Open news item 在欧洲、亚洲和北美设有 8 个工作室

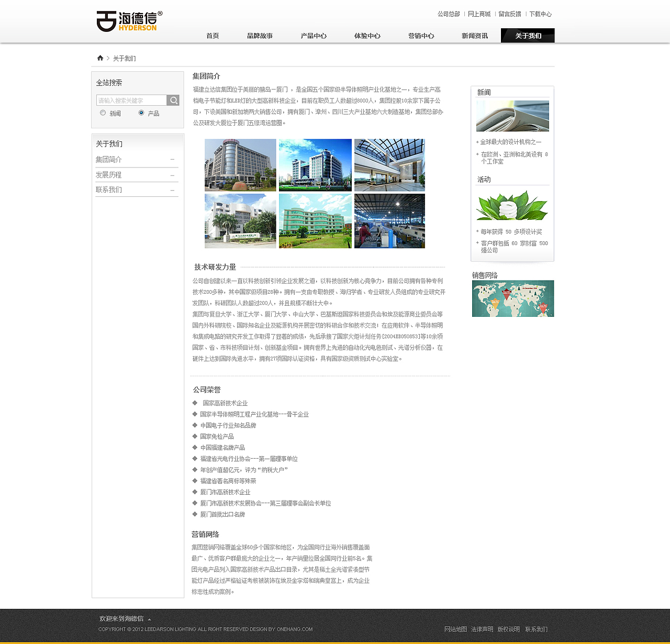514,158
